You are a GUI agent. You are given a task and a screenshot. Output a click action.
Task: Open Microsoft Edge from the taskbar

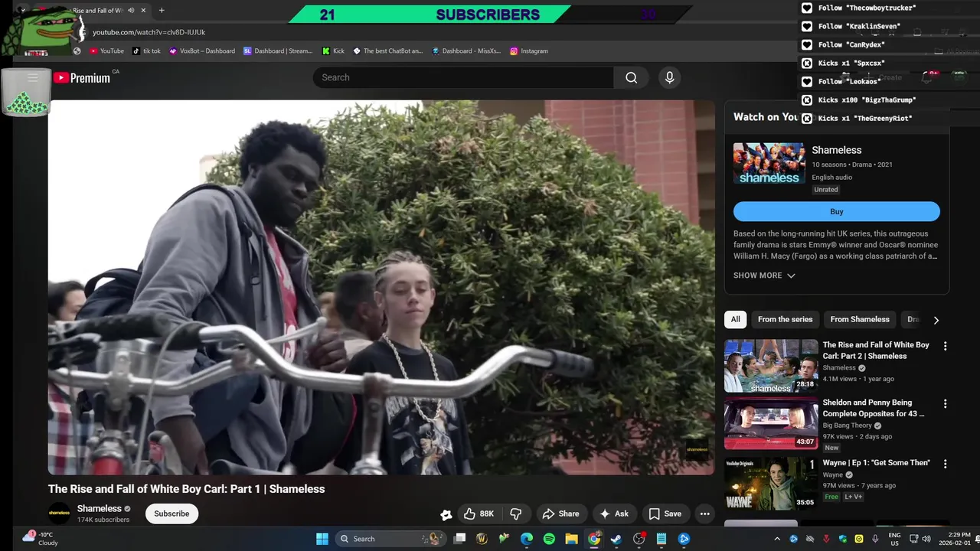tap(527, 539)
